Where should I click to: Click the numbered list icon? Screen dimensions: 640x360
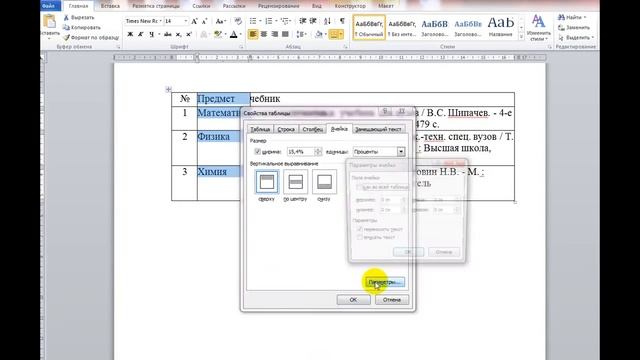pyautogui.click(x=269, y=21)
